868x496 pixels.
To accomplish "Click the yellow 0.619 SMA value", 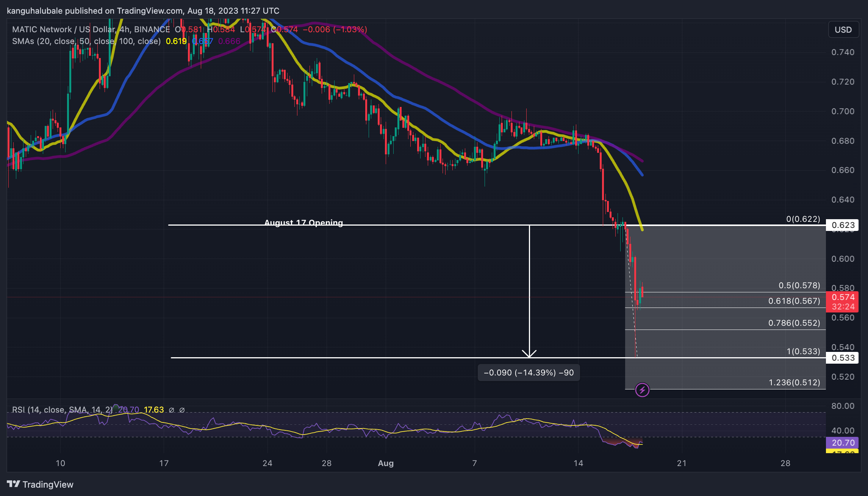I will 176,41.
